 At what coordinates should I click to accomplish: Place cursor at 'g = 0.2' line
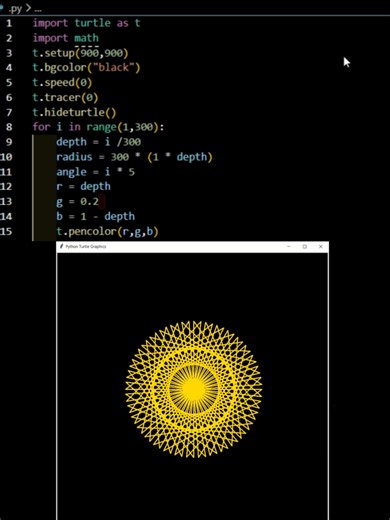[78, 201]
